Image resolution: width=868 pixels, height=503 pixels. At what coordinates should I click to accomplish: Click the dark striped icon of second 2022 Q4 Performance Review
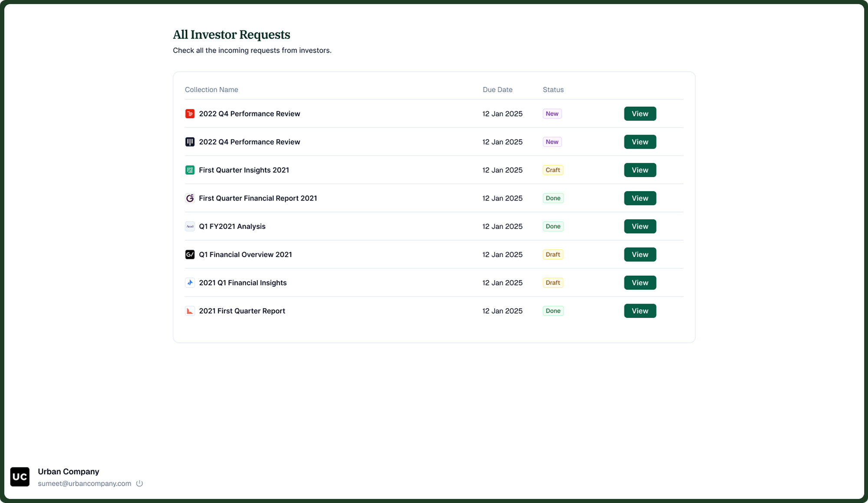tap(190, 142)
